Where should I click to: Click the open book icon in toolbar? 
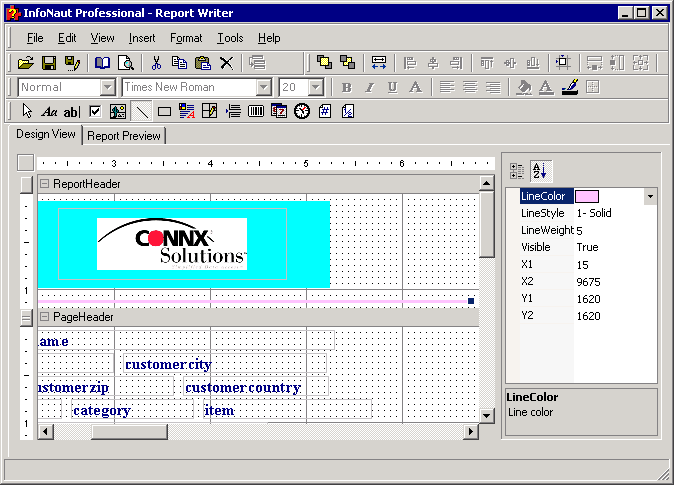102,63
